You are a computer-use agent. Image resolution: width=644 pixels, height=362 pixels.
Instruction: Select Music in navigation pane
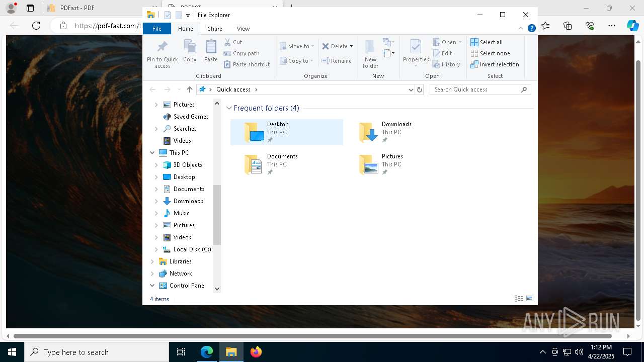(x=181, y=213)
